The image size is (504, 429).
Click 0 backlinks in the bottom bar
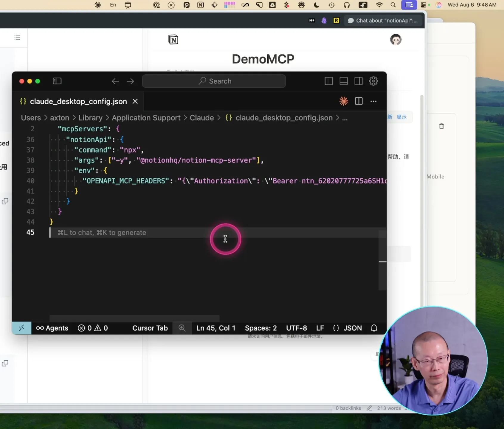pyautogui.click(x=348, y=408)
